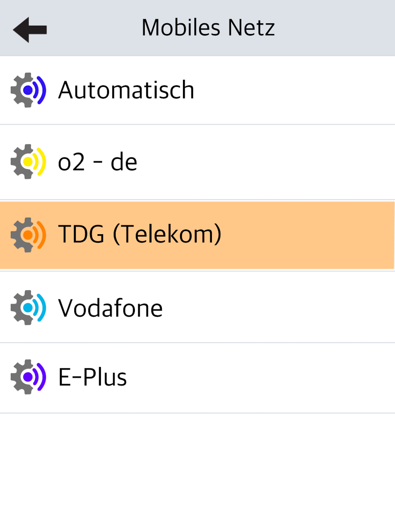Click the Mobiles Netz title text
Image resolution: width=395 pixels, height=532 pixels.
coord(208,28)
